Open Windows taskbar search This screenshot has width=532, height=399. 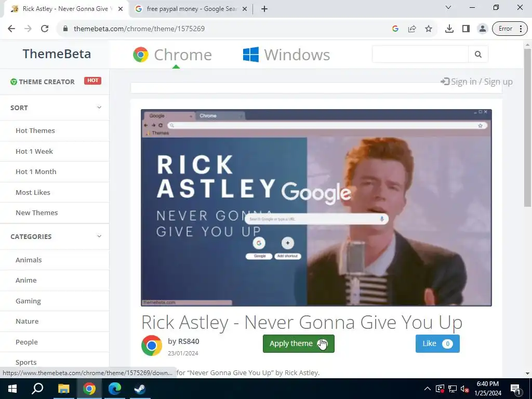pyautogui.click(x=37, y=389)
